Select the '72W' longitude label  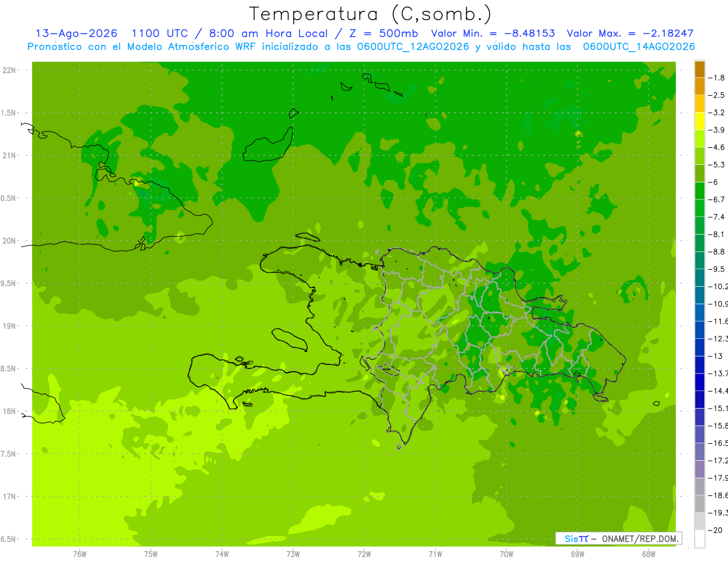tap(364, 554)
